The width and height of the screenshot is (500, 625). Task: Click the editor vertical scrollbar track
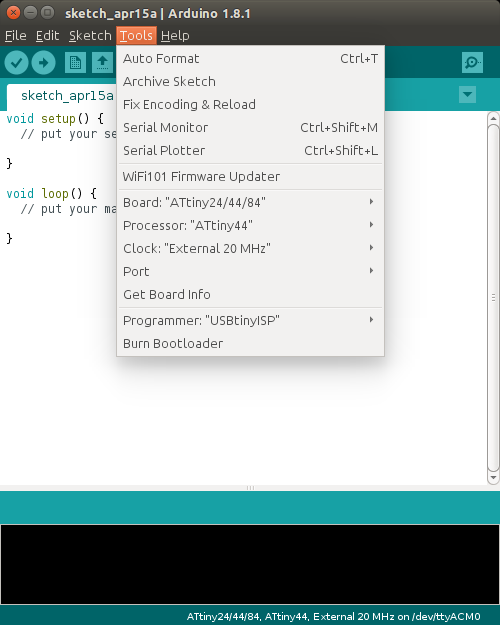(x=493, y=298)
